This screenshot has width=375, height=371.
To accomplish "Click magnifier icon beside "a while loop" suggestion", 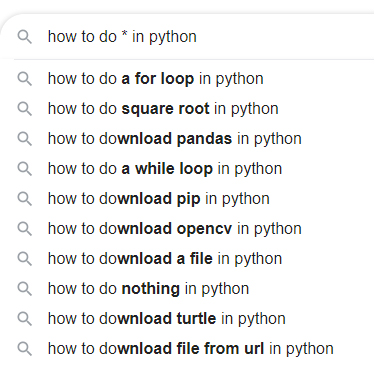I will click(x=25, y=169).
